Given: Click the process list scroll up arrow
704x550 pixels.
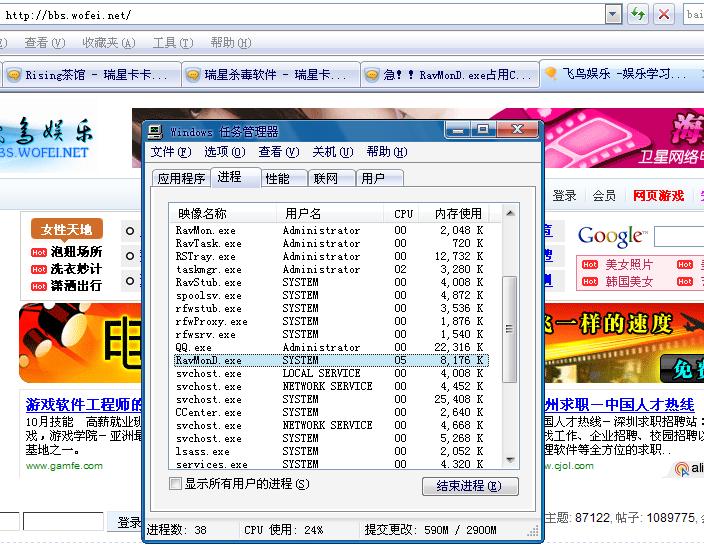Looking at the screenshot, I should 510,213.
